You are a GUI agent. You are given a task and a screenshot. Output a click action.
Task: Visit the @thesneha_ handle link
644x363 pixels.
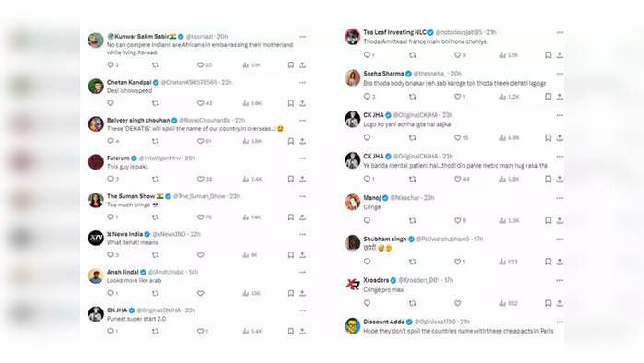pyautogui.click(x=428, y=74)
